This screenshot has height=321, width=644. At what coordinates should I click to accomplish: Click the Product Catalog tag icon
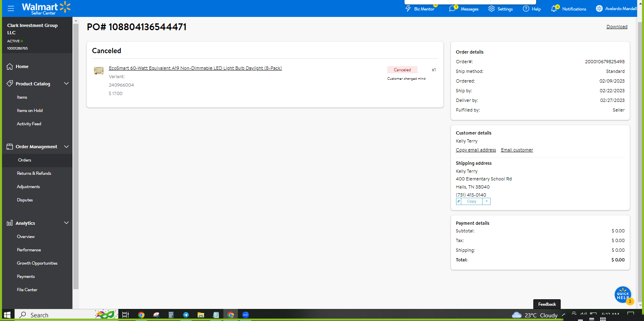coord(10,83)
